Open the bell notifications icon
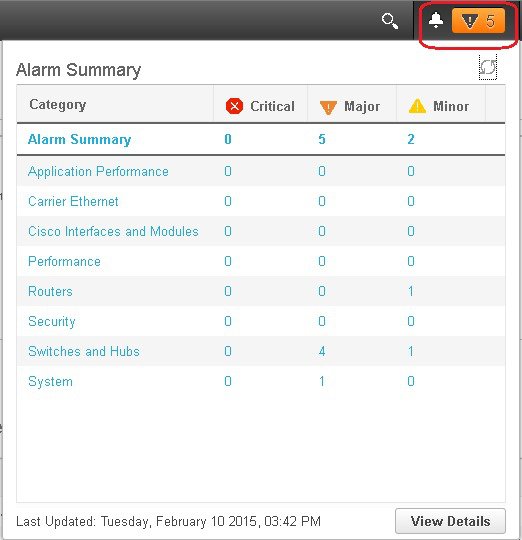The image size is (522, 540). (436, 20)
